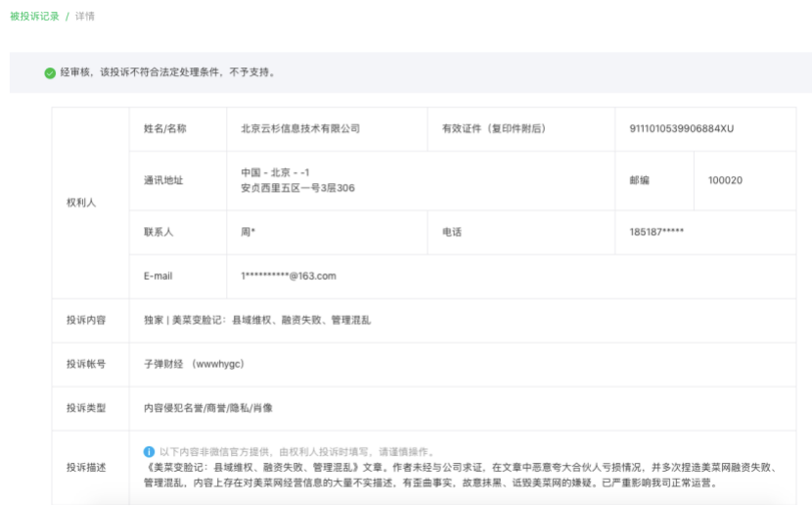812x507 pixels.
Task: Click the 投诉描述 row label
Action: coord(86,467)
